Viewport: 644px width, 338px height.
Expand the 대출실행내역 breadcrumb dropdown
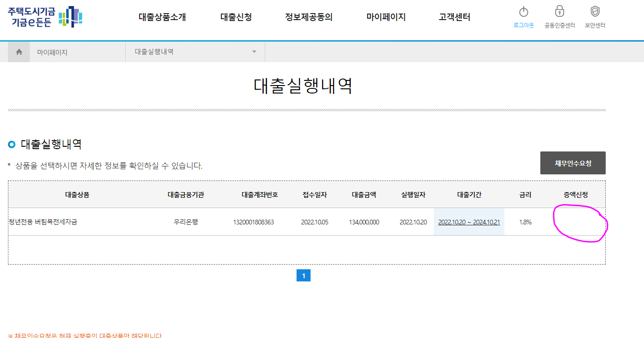coord(254,51)
